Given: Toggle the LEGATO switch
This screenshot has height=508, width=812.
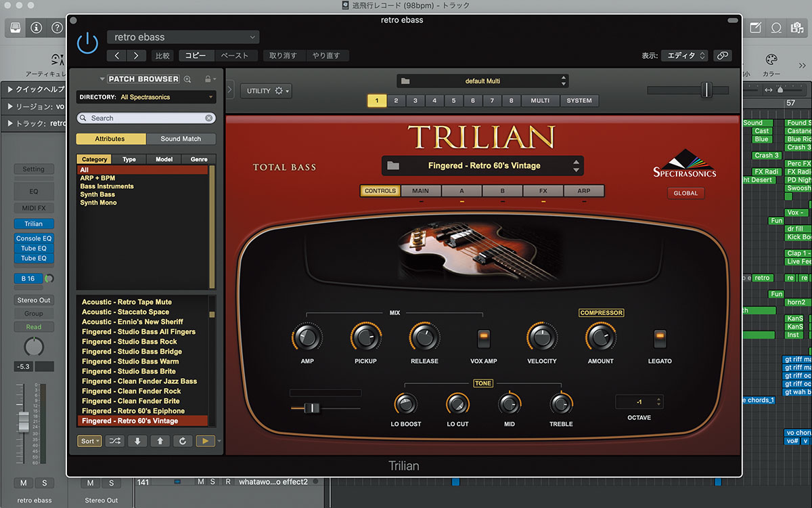Looking at the screenshot, I should tap(660, 339).
